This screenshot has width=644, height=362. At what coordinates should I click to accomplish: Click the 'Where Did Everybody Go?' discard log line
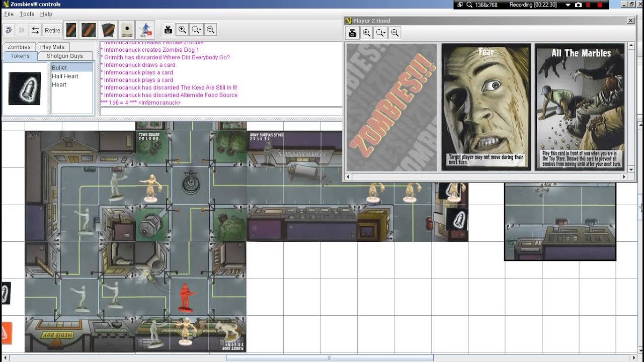tap(165, 57)
